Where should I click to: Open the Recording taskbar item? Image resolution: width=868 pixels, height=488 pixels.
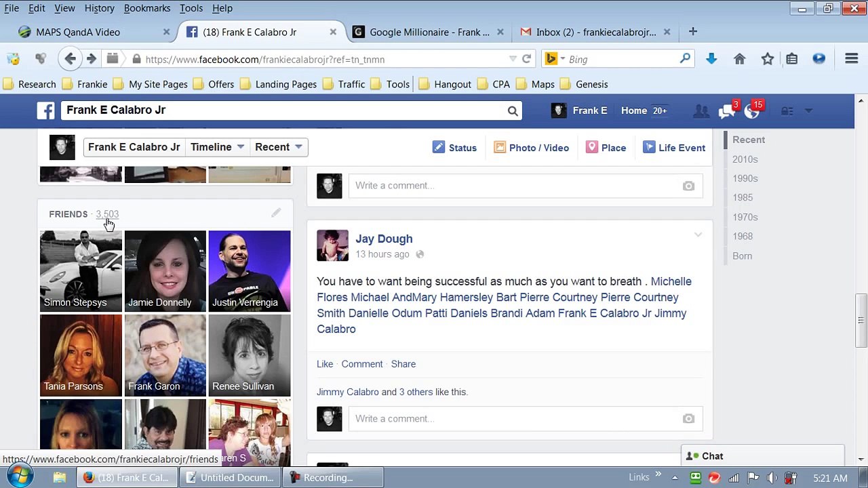tap(332, 478)
